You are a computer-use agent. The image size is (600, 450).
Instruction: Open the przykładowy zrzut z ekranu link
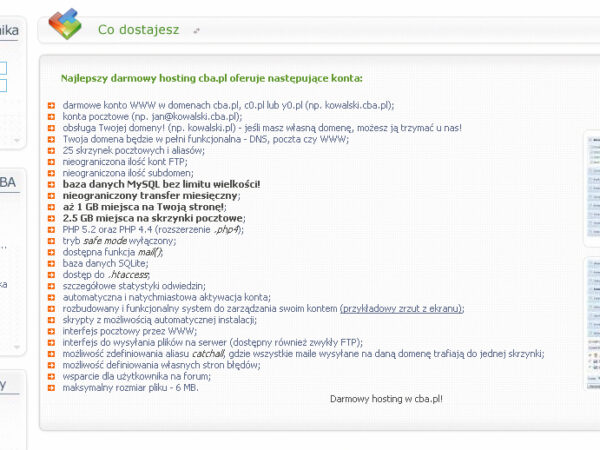(400, 309)
